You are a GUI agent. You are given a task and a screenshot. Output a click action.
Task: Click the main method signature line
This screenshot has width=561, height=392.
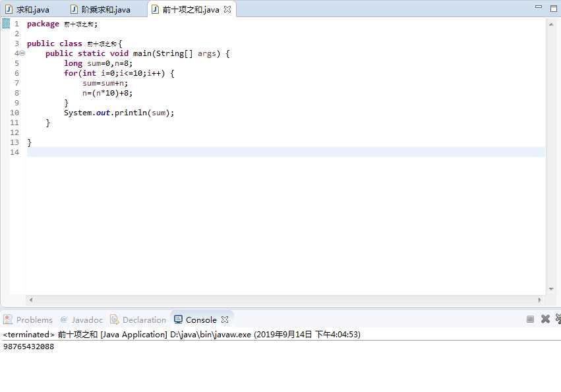click(138, 53)
